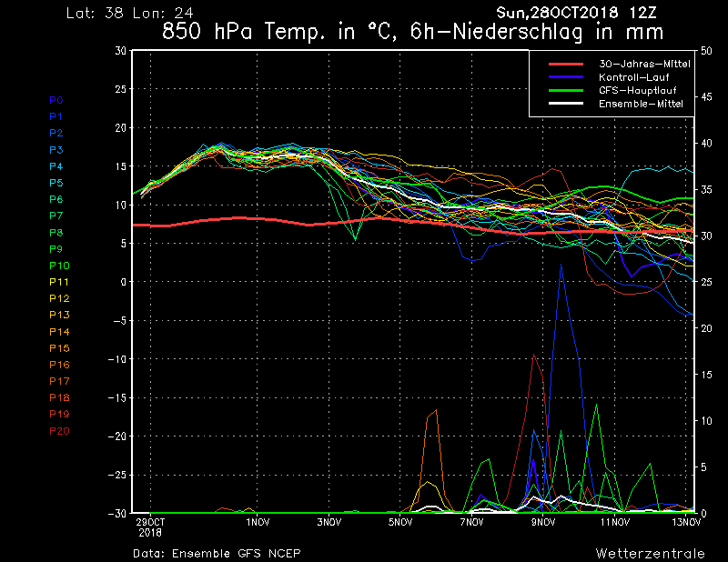Click the 5NOV date on x-axis
This screenshot has height=562, width=728.
click(400, 523)
